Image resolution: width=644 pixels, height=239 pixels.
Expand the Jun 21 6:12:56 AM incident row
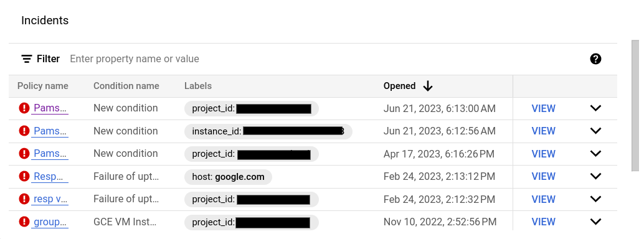tap(595, 131)
